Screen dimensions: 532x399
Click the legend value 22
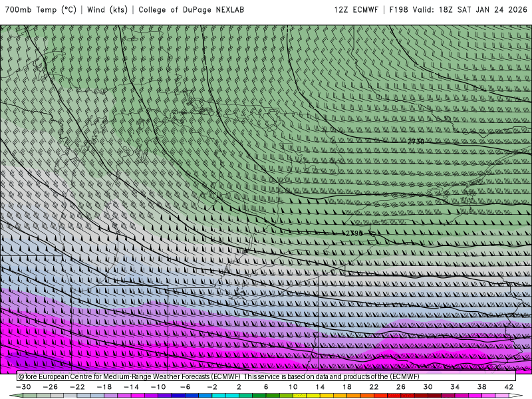tap(374, 387)
